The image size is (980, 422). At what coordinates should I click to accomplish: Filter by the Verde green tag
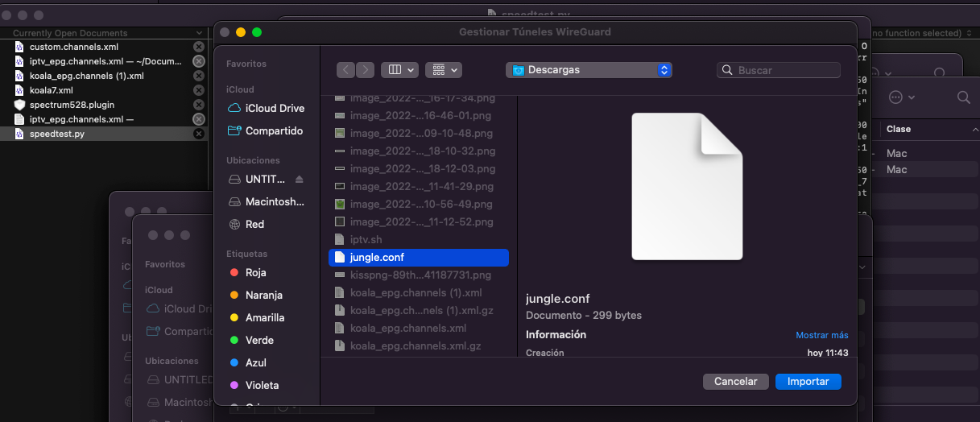point(259,340)
